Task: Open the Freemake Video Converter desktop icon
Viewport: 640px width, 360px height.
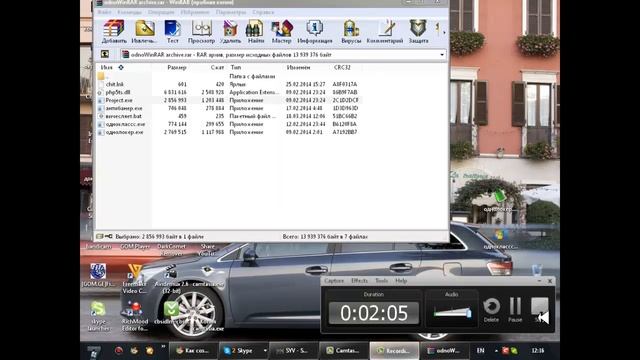Action: pos(134,278)
